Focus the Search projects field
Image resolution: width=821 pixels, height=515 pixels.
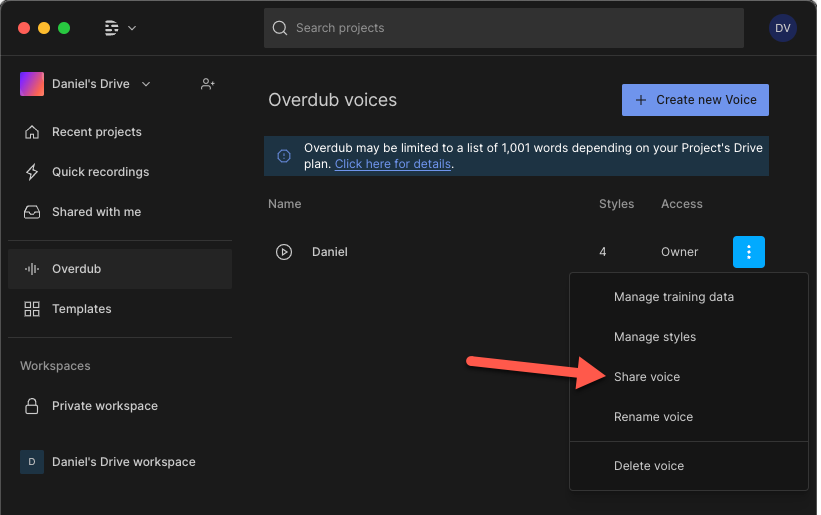tap(504, 28)
